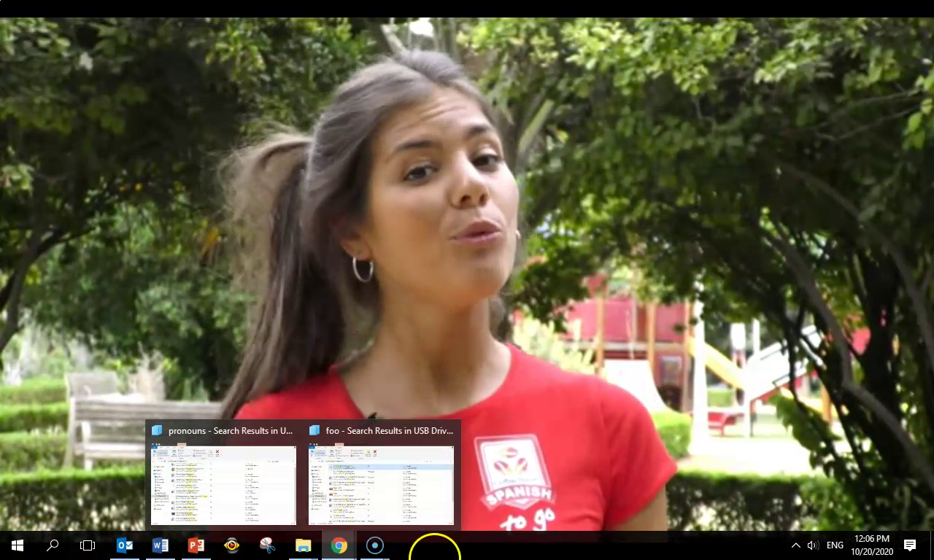Open PowerPoint from the taskbar
Screen dimensions: 934x560
(196, 545)
